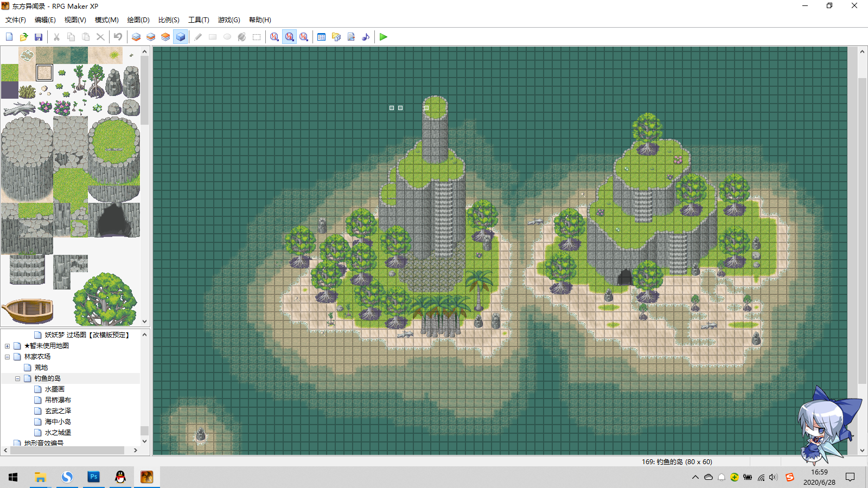868x488 pixels.
Task: Open Photoshop from the Windows taskbar
Action: tap(94, 477)
